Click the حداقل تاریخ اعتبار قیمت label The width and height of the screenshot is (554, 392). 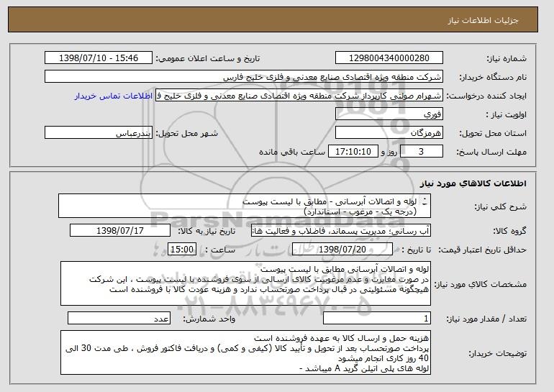tap(483, 250)
